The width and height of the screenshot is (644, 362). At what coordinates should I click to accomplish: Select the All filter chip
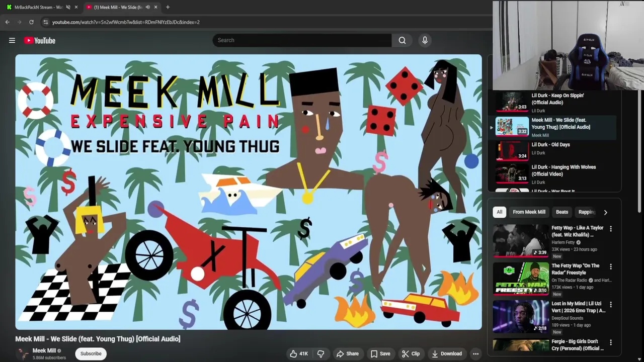pos(500,212)
